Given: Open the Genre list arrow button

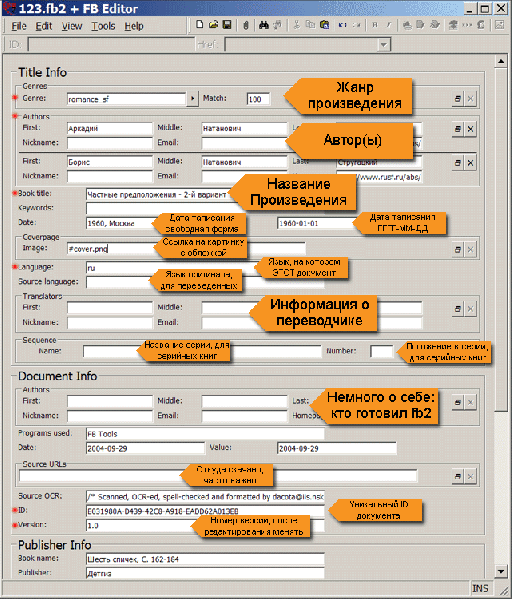Looking at the screenshot, I should [x=193, y=99].
